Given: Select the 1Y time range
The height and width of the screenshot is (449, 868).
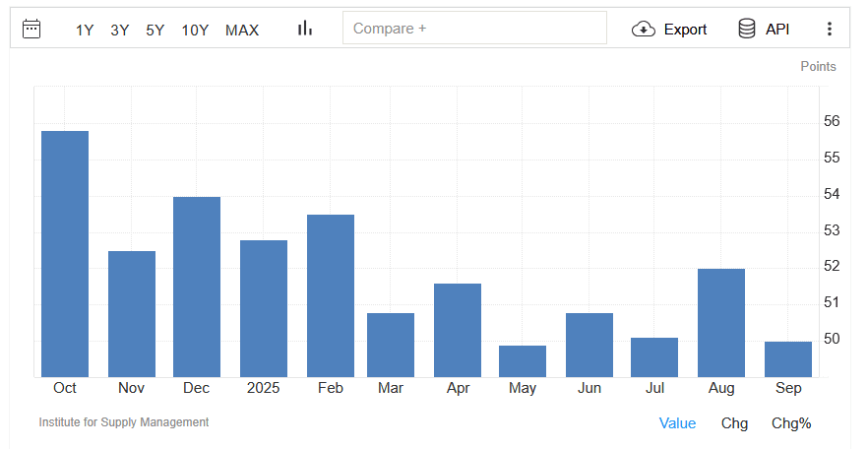Looking at the screenshot, I should [85, 30].
